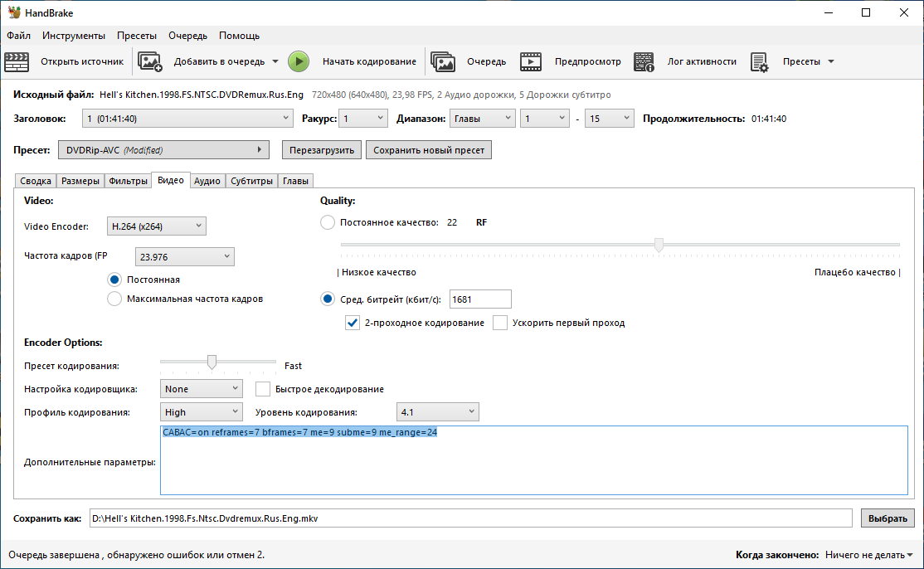
Task: Click the average bitrate field 1681
Action: pyautogui.click(x=480, y=299)
